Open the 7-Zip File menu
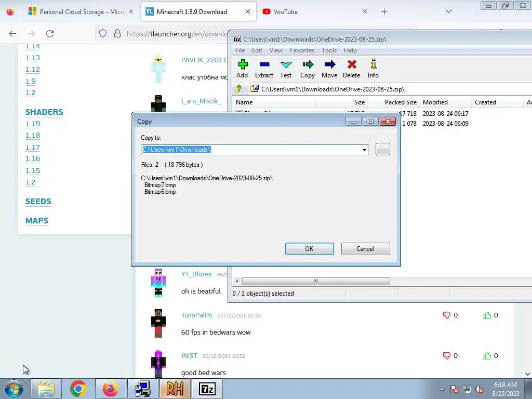This screenshot has height=399, width=532. (x=240, y=50)
